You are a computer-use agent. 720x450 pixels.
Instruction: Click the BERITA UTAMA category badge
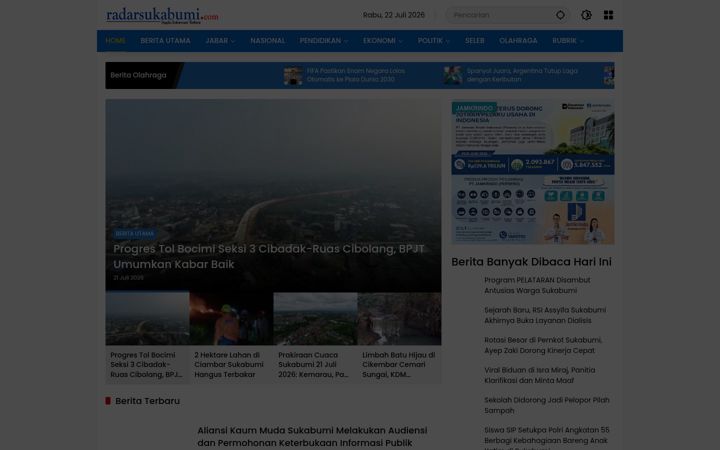(135, 234)
